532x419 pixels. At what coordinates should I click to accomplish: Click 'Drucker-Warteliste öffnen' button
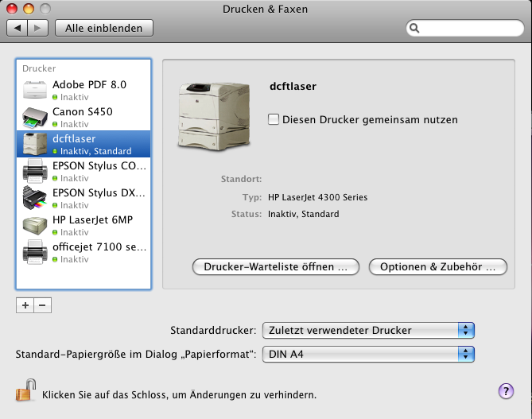click(276, 267)
